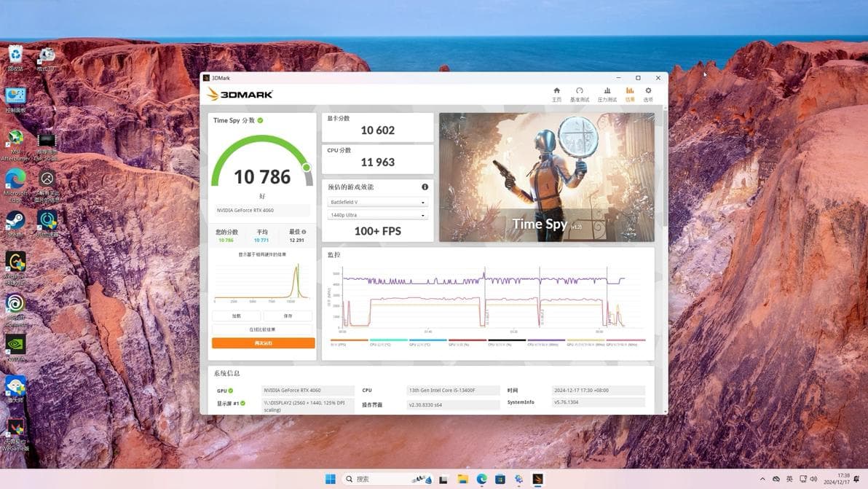Open the 3DMark Home (主页) tab
Image resolution: width=868 pixels, height=489 pixels.
pos(556,94)
